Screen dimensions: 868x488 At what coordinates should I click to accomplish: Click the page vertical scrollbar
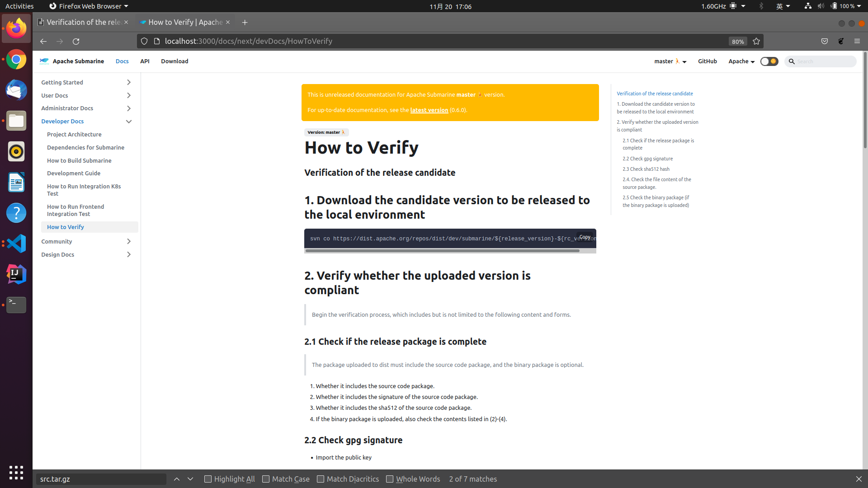coord(865,100)
